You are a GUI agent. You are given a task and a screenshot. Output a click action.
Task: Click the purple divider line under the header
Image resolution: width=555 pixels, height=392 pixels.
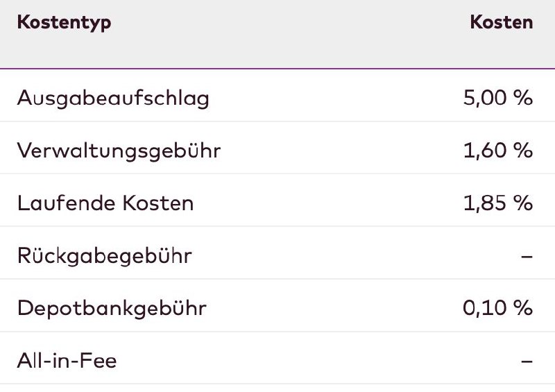click(277, 68)
